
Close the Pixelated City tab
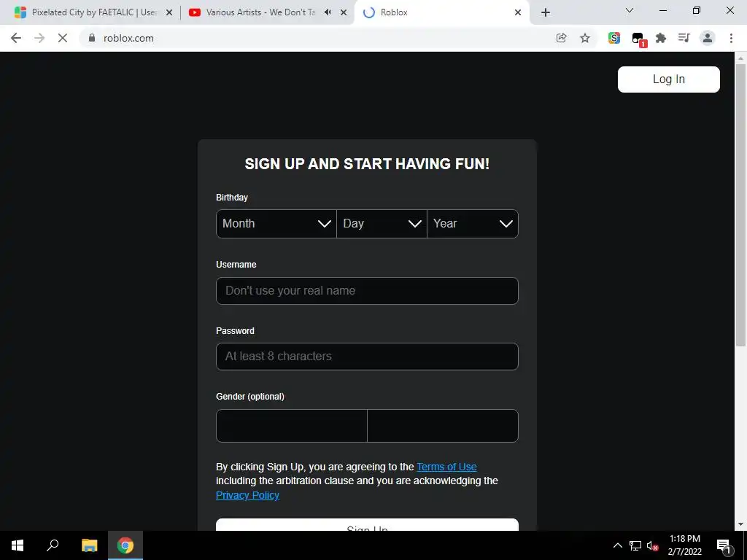coord(169,12)
